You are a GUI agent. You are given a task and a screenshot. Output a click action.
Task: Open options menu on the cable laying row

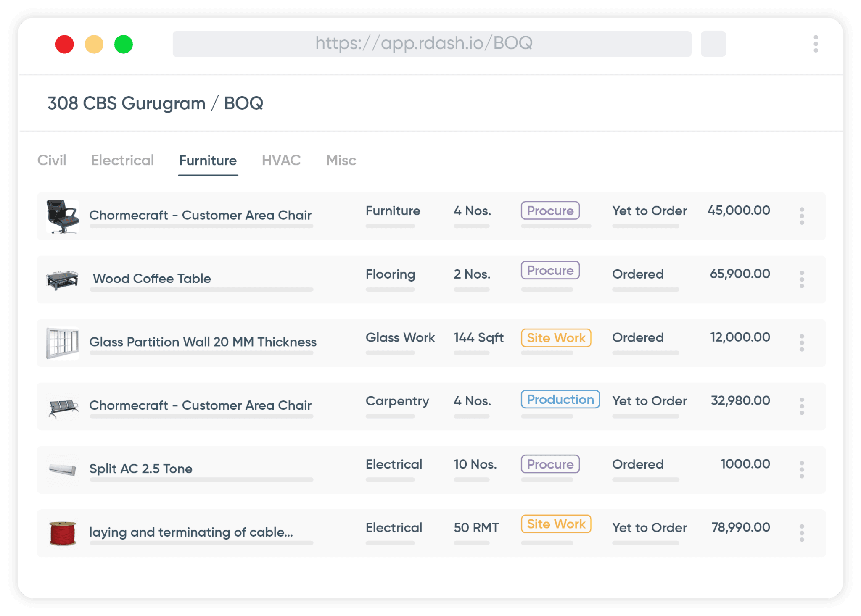click(802, 533)
